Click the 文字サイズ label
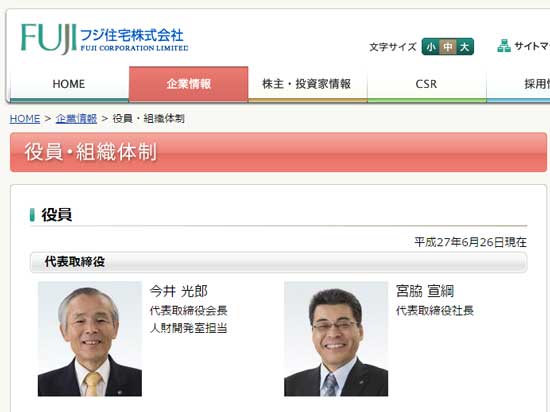The height and width of the screenshot is (412, 550). (393, 47)
